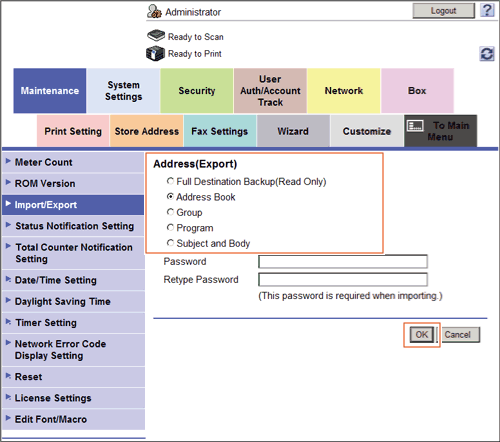Select the Group radio option
The height and width of the screenshot is (442, 500).
tap(170, 212)
